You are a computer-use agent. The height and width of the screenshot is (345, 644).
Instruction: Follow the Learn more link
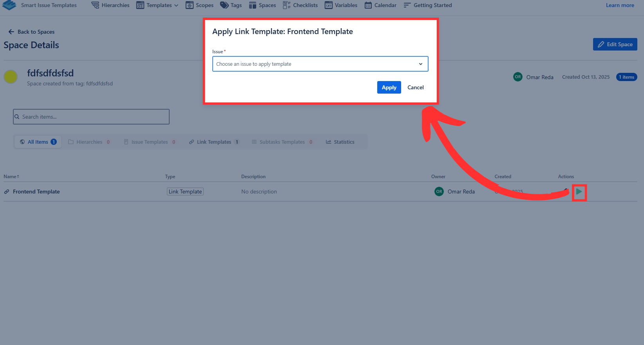click(x=620, y=5)
